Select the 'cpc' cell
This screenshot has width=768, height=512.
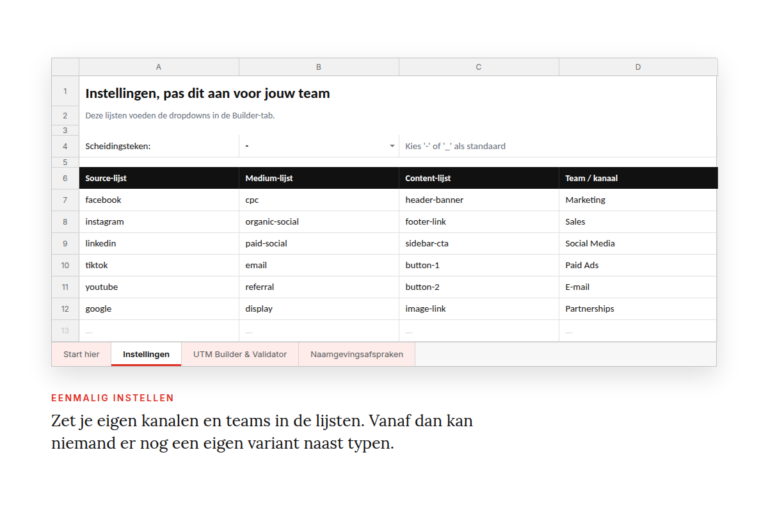pyautogui.click(x=319, y=200)
